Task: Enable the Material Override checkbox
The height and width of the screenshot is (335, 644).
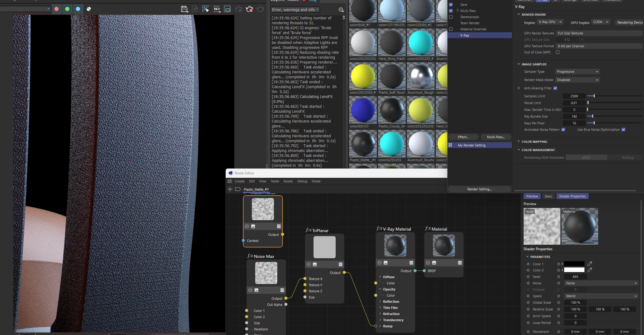Action: tap(451, 29)
